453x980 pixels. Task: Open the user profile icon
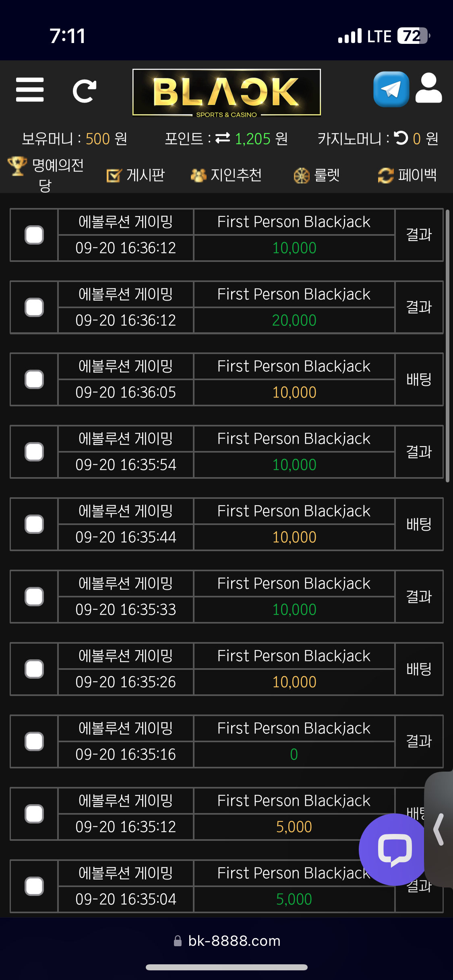tap(428, 88)
